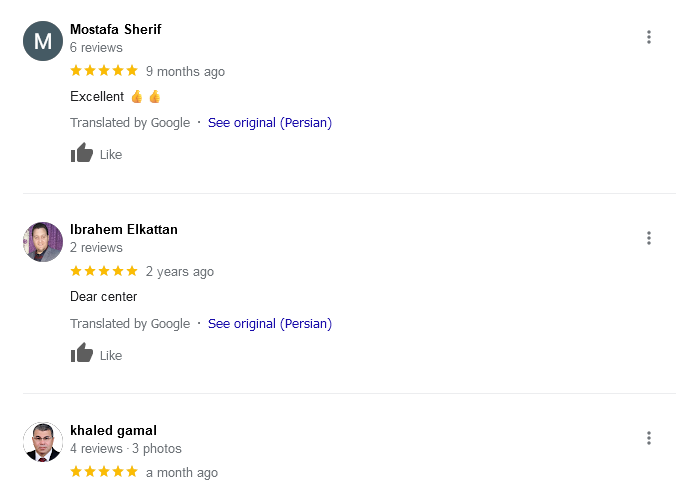Click Mostafa Sherif's letter M avatar
Viewport: 676px width, 504px height.
click(x=43, y=42)
